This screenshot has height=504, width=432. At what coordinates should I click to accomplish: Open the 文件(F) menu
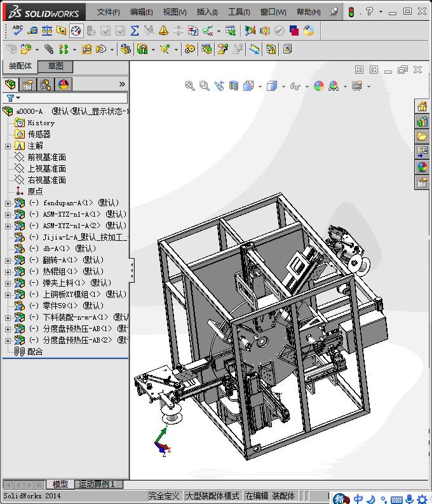(x=108, y=12)
